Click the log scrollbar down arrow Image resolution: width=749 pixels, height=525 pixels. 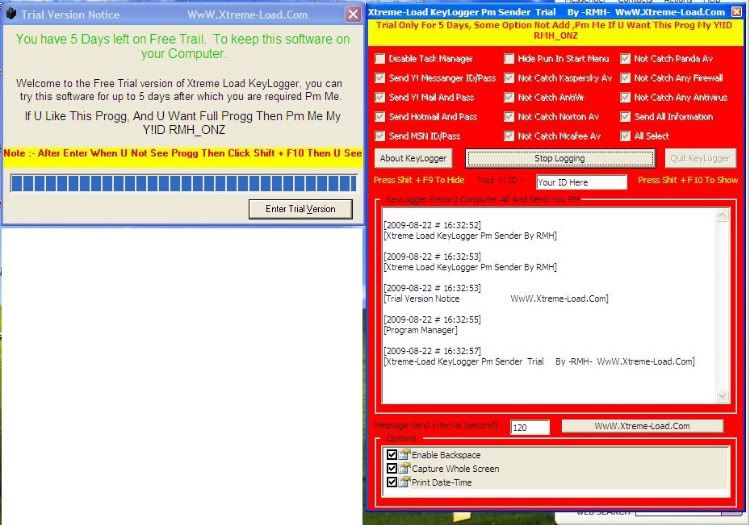point(722,395)
